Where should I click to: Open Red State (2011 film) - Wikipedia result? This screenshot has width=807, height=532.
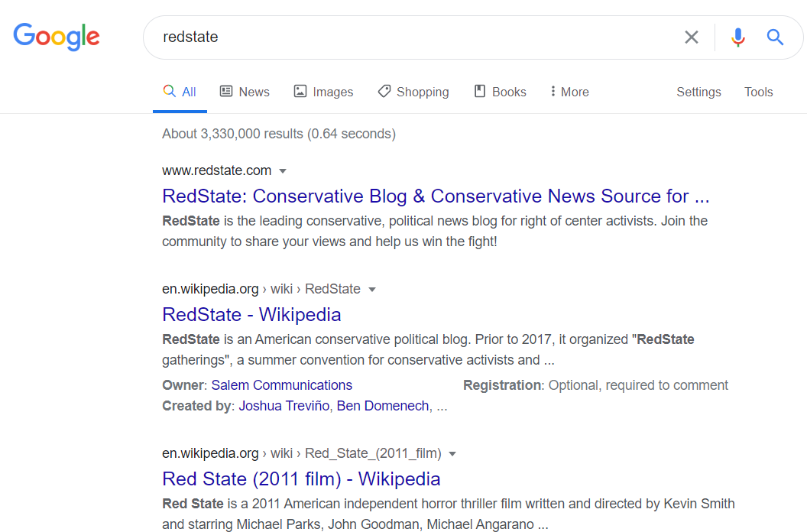pos(301,479)
